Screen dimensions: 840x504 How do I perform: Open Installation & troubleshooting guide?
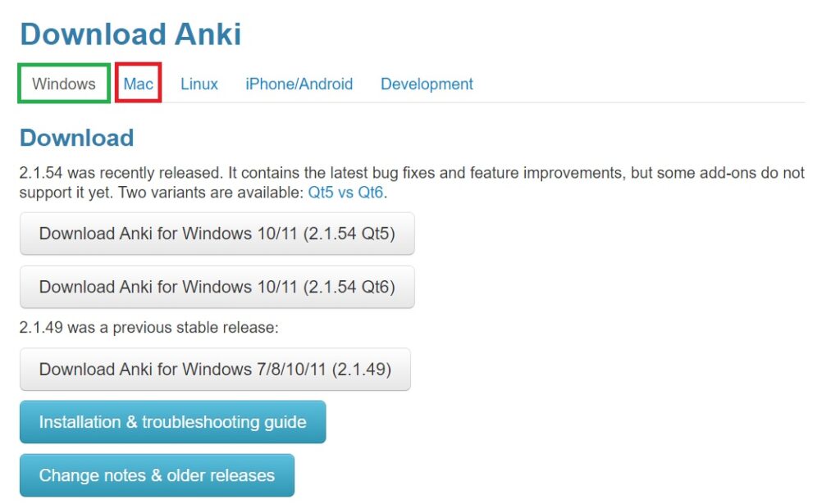coord(172,422)
